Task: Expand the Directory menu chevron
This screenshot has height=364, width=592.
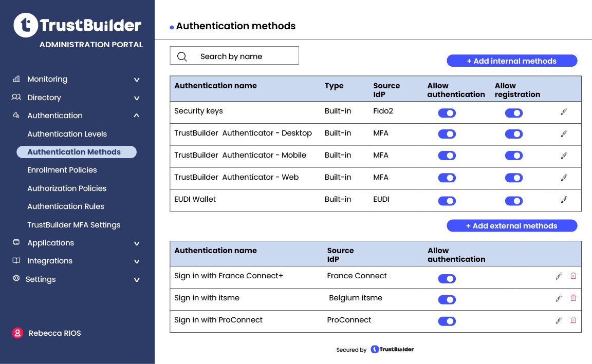Action: (137, 98)
